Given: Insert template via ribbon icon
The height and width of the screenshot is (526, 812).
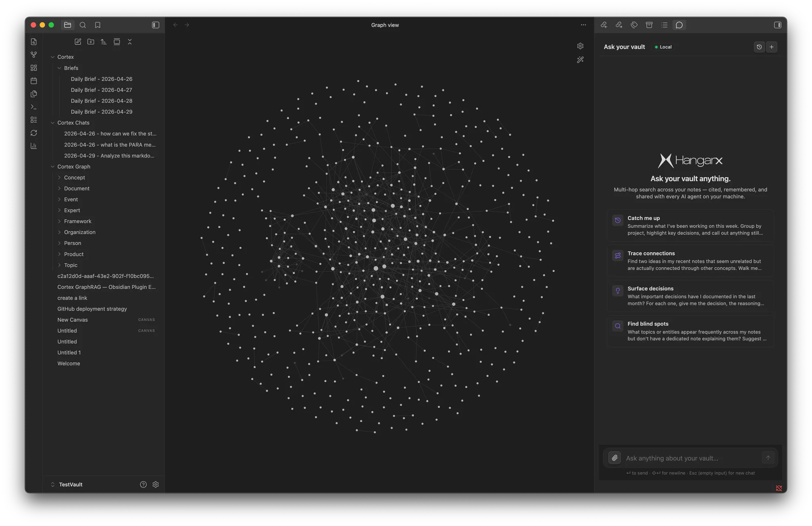Looking at the screenshot, I should point(34,94).
